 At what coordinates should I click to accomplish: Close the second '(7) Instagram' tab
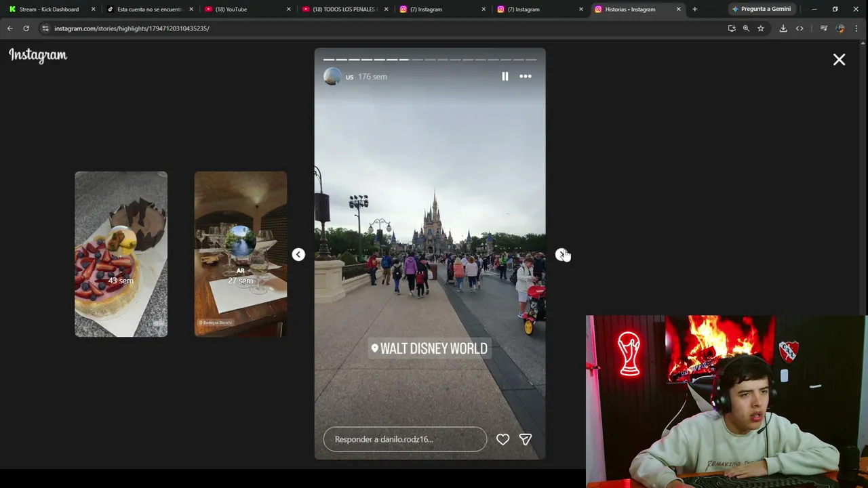[581, 9]
